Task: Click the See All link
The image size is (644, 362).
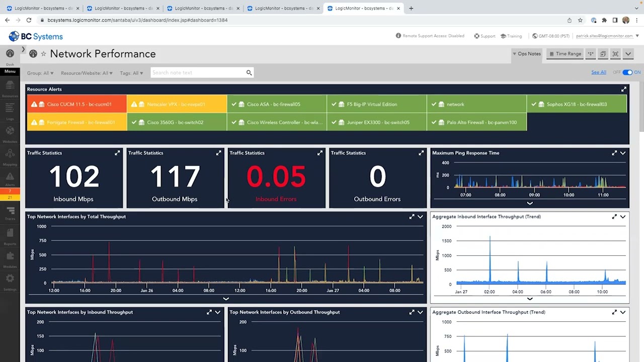Action: coord(599,72)
